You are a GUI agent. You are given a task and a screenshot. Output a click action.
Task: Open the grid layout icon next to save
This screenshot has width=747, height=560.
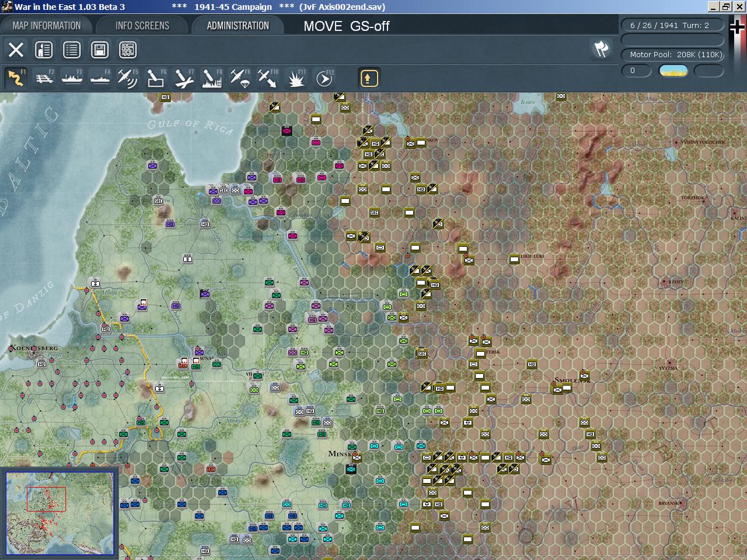click(128, 50)
